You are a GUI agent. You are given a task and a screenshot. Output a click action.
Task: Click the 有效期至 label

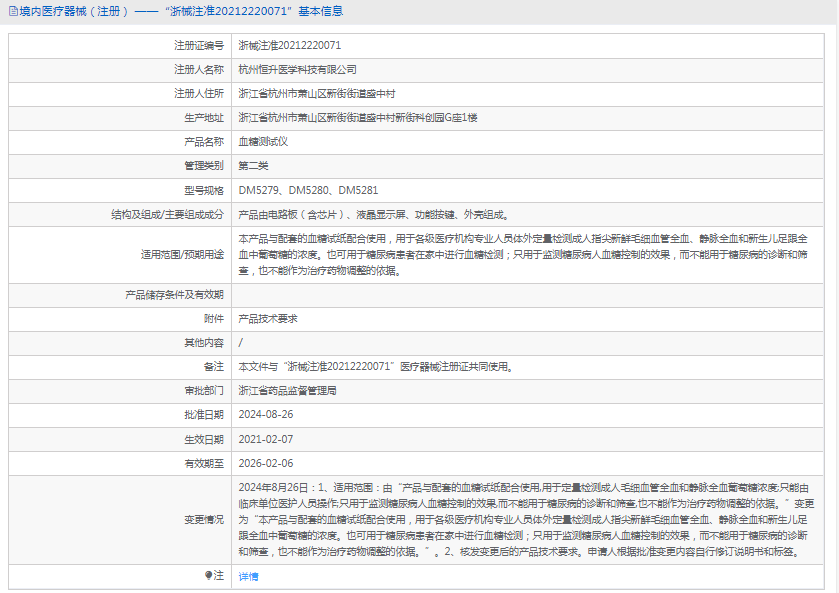(204, 463)
